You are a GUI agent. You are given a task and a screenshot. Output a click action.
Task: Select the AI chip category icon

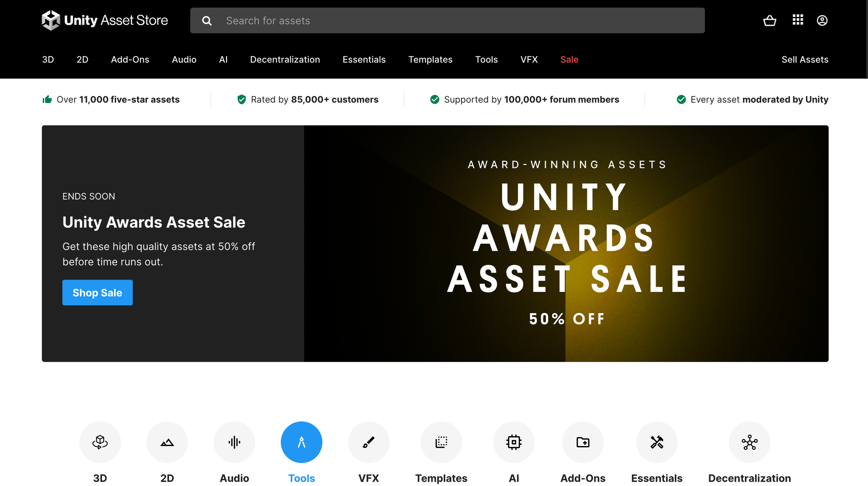tap(514, 442)
